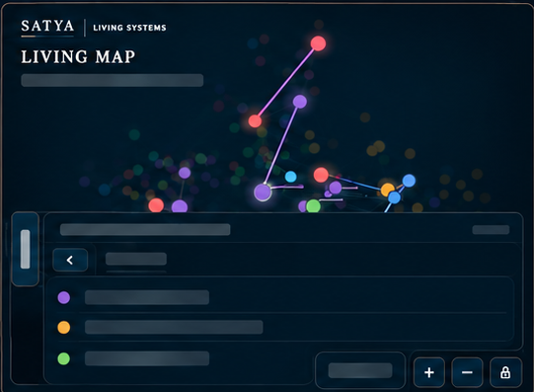The height and width of the screenshot is (392, 534).
Task: Click the blurred panel header title
Action: click(x=145, y=229)
